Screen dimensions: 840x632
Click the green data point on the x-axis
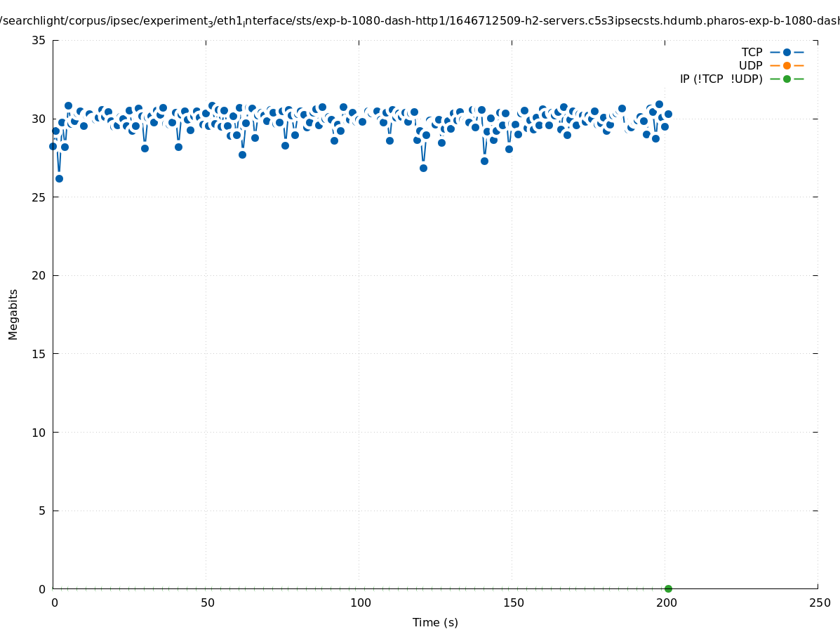[668, 588]
